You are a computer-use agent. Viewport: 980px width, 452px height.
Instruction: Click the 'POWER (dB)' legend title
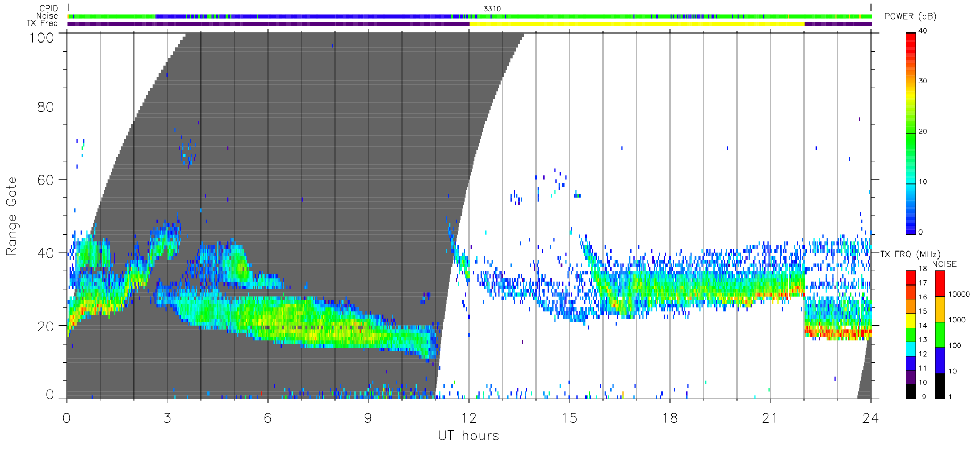910,16
